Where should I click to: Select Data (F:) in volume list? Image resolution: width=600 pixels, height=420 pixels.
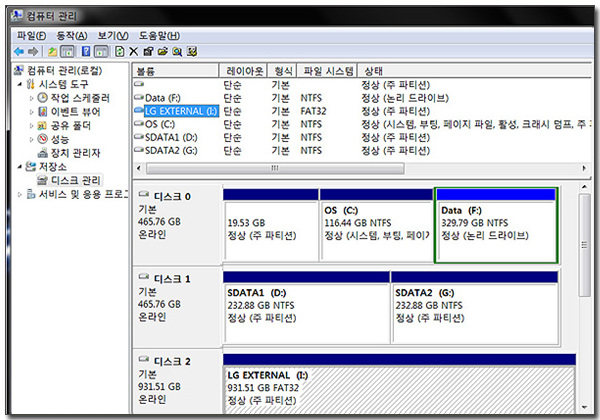click(163, 98)
